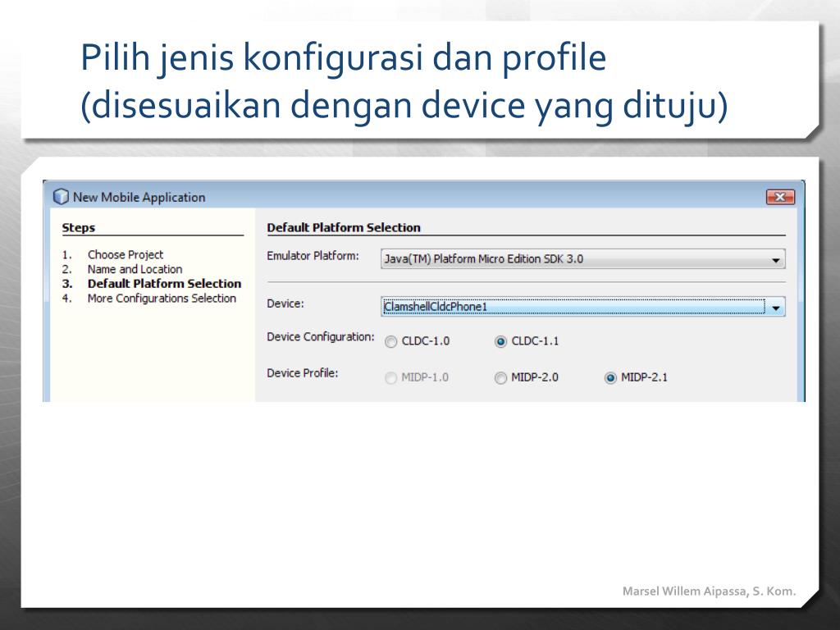Click the More Configurations Selection step

click(162, 298)
